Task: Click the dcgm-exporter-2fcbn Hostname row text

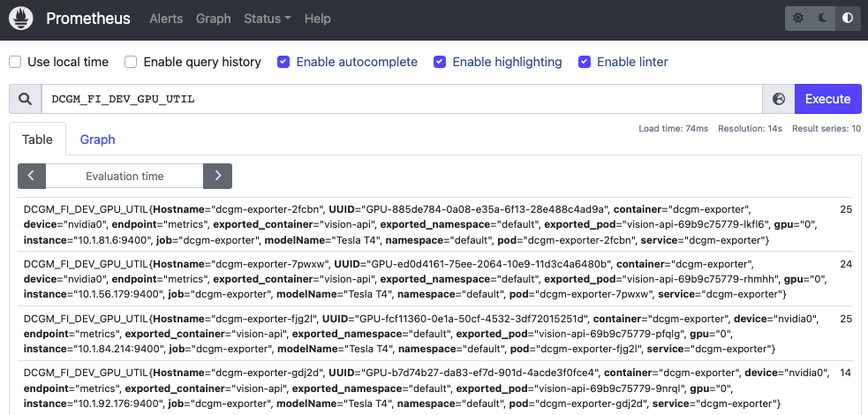Action: pos(238,210)
